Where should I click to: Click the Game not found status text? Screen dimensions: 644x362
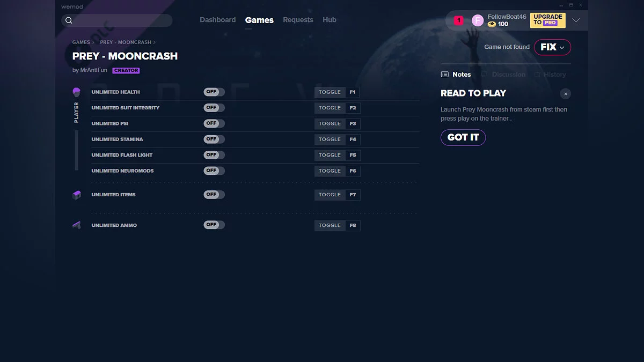[507, 47]
